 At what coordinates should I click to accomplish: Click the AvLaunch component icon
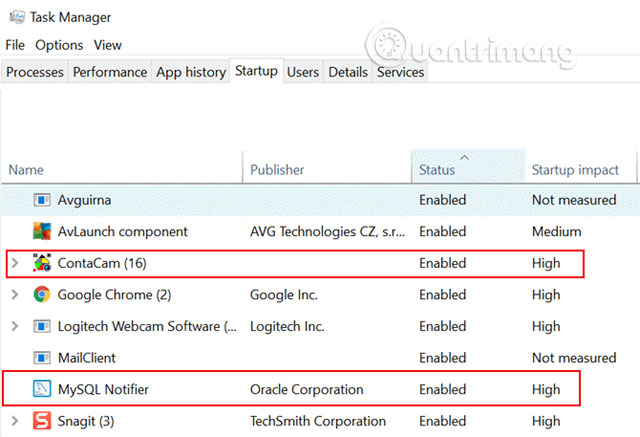click(42, 231)
